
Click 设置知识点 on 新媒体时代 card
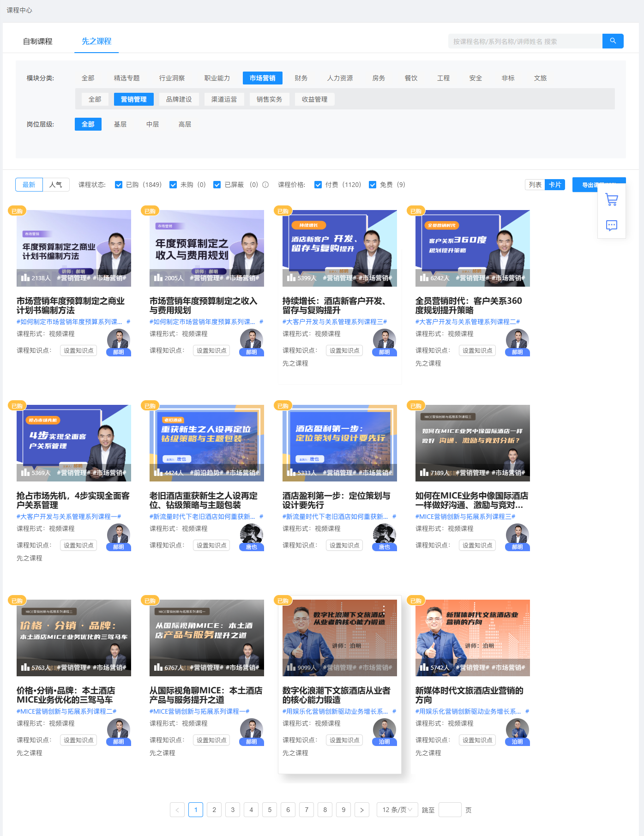477,740
